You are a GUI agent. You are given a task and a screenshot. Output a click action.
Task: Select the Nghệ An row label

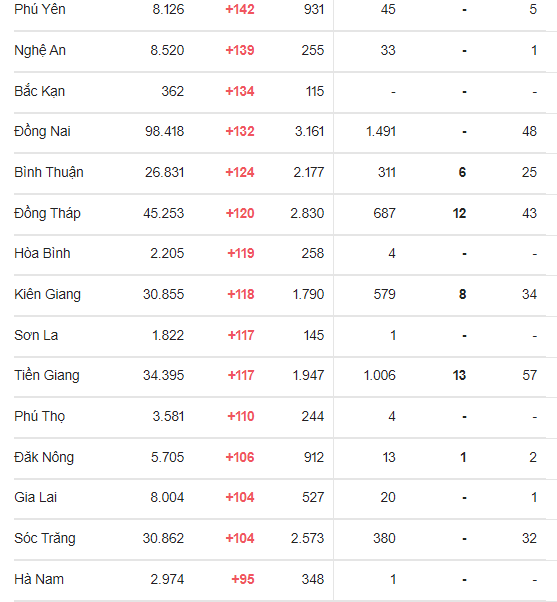(x=40, y=50)
